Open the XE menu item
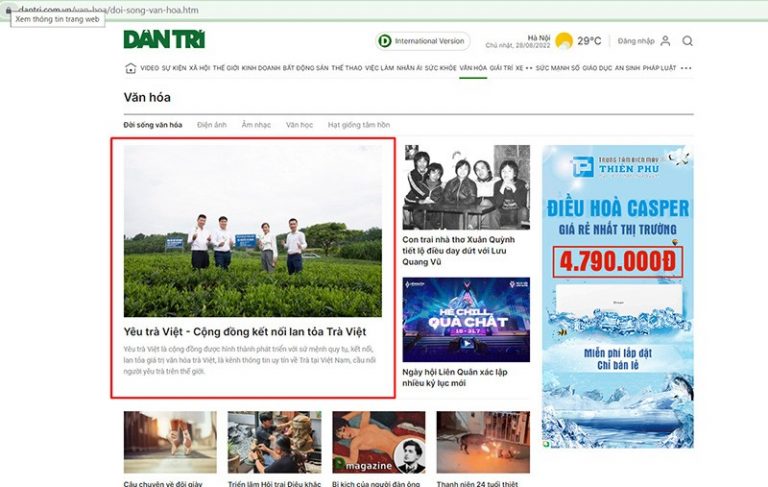 click(x=519, y=68)
